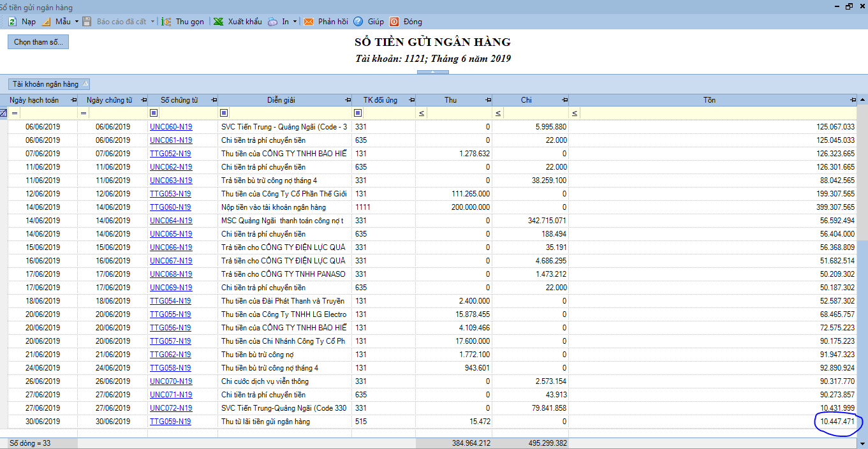
Task: Select 'Thu từ lãi tiền gửi ngân hàng' cell
Action: tap(284, 422)
